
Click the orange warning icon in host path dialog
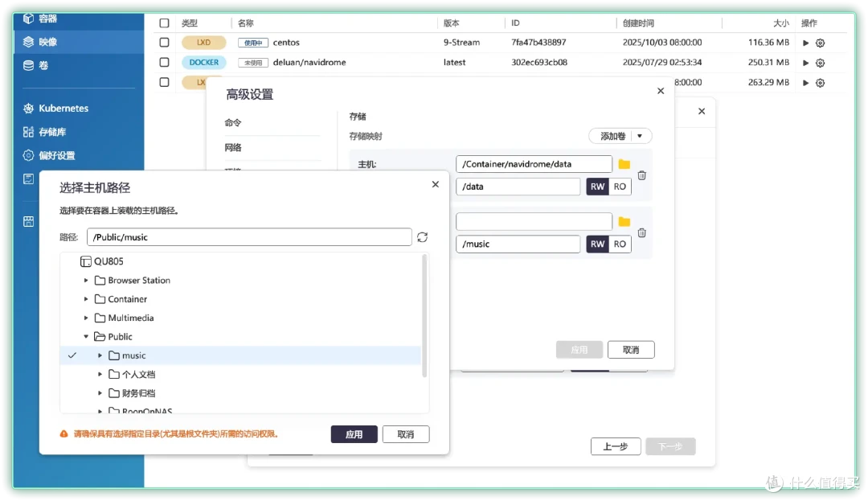point(63,434)
